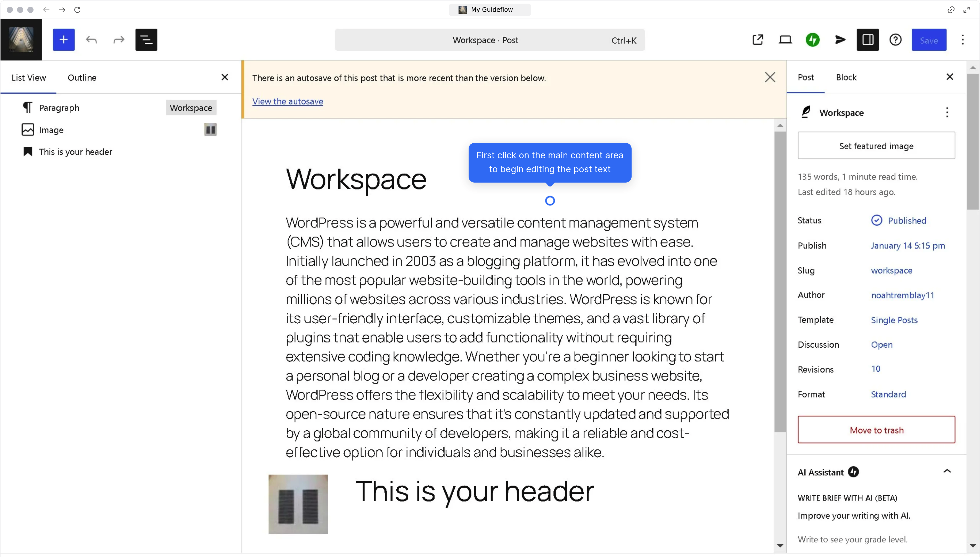Collapse the AI Assistant section
Image resolution: width=980 pixels, height=557 pixels.
(x=948, y=472)
